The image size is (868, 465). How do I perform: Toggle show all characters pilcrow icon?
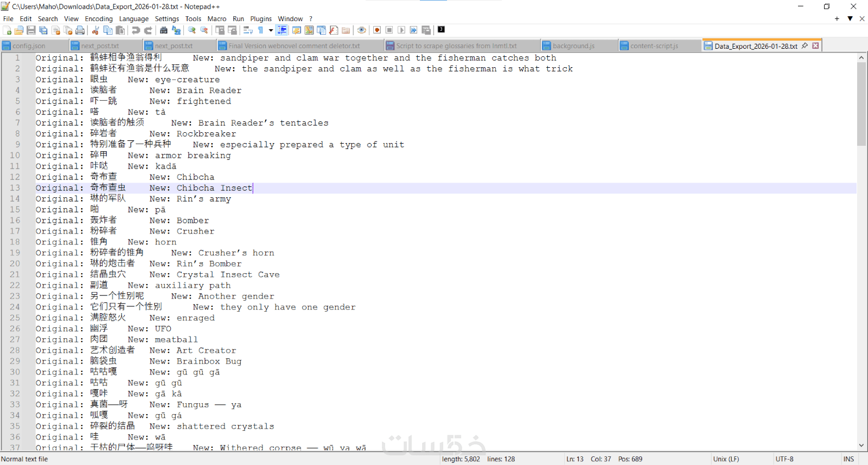260,30
